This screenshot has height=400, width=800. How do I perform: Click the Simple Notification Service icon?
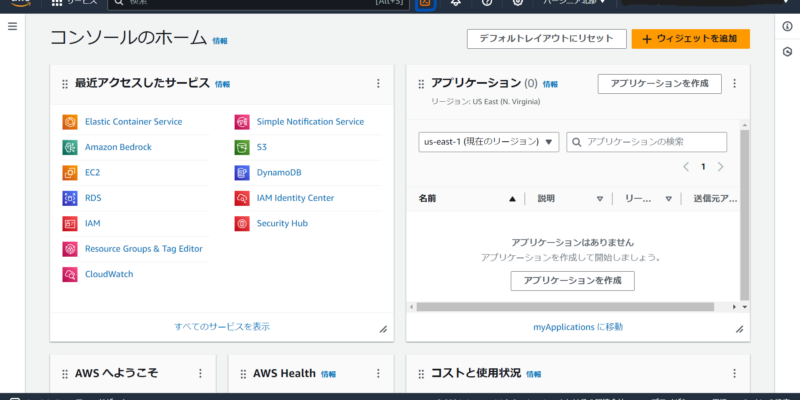coord(242,122)
